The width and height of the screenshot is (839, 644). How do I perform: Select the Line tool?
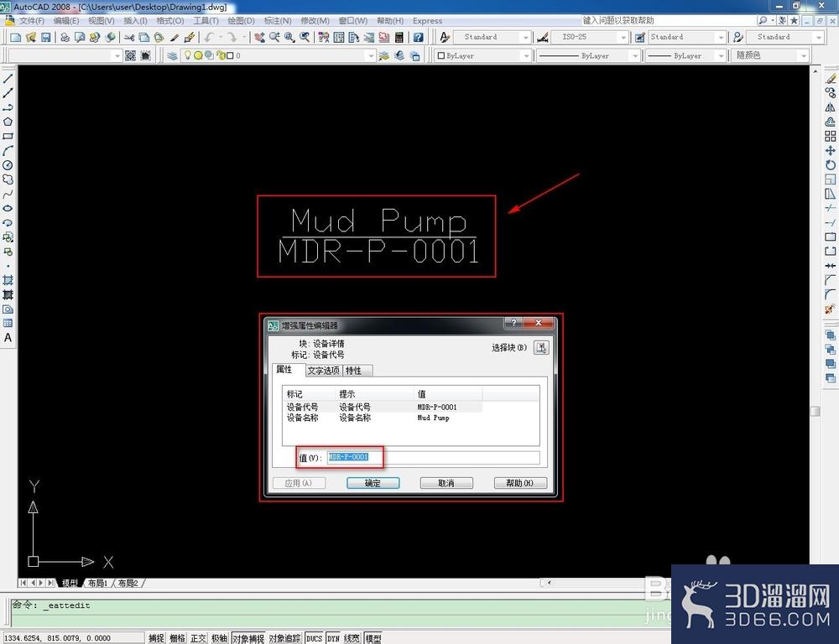point(8,79)
